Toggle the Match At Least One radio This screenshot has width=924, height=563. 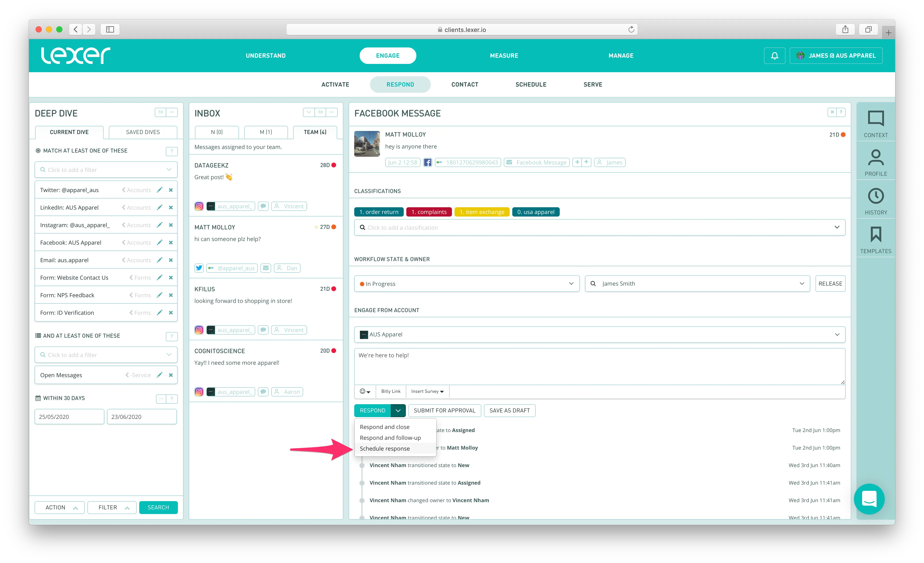(x=38, y=151)
